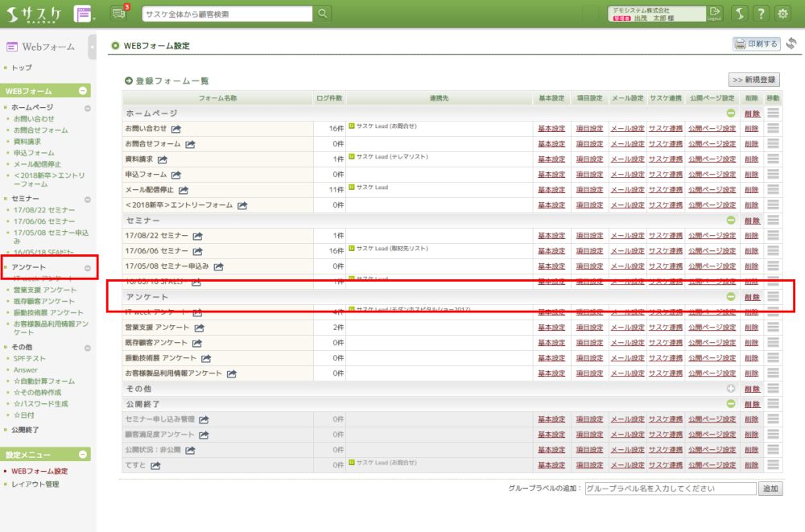This screenshot has width=805, height=532.
Task: Select レイアウト管理 in the settings menu
Action: [x=35, y=485]
